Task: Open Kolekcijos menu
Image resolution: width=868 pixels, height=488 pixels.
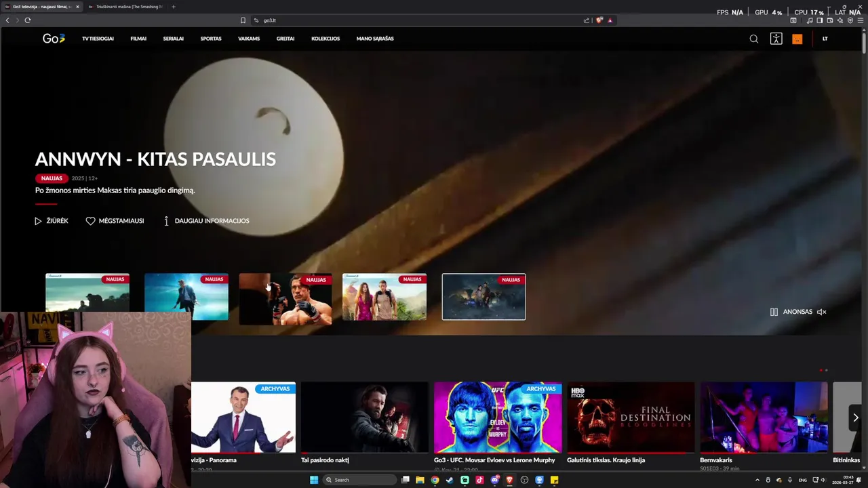Action: point(325,39)
